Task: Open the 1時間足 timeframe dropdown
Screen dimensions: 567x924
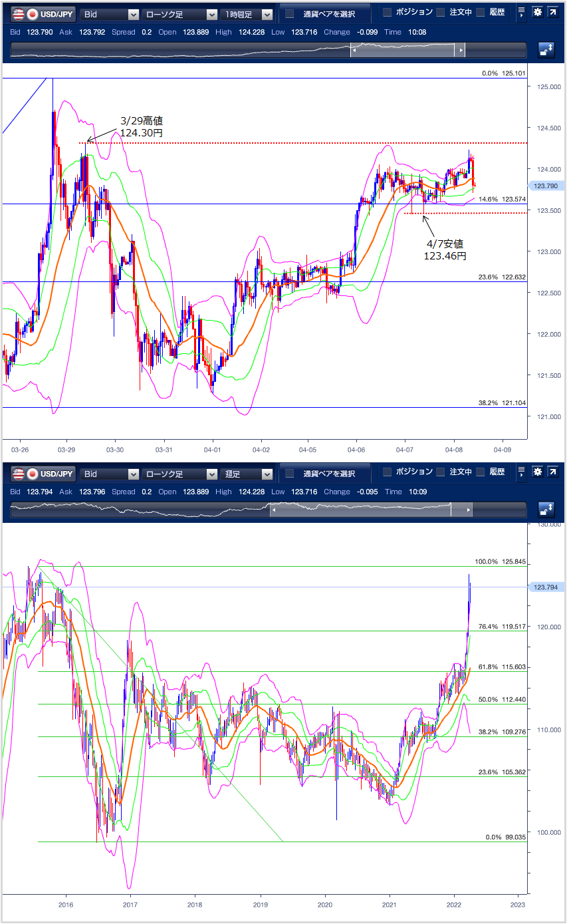Action: (247, 14)
